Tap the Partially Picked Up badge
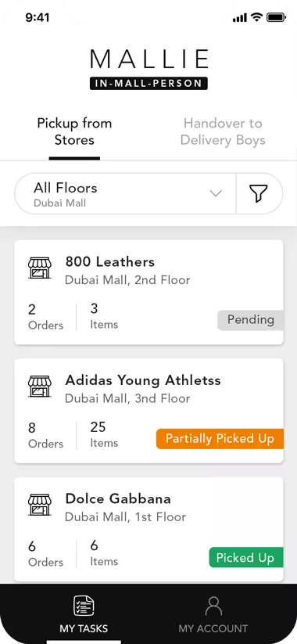The width and height of the screenshot is (297, 644). (220, 439)
